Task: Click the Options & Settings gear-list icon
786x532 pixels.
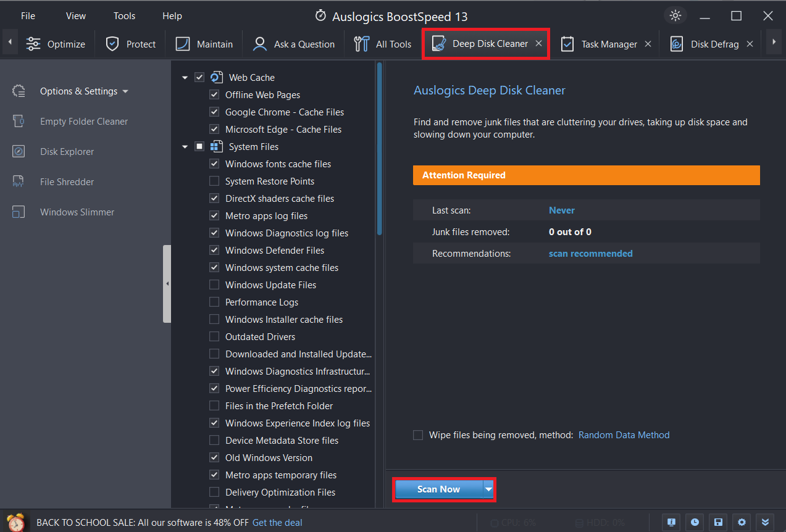Action: pyautogui.click(x=19, y=91)
